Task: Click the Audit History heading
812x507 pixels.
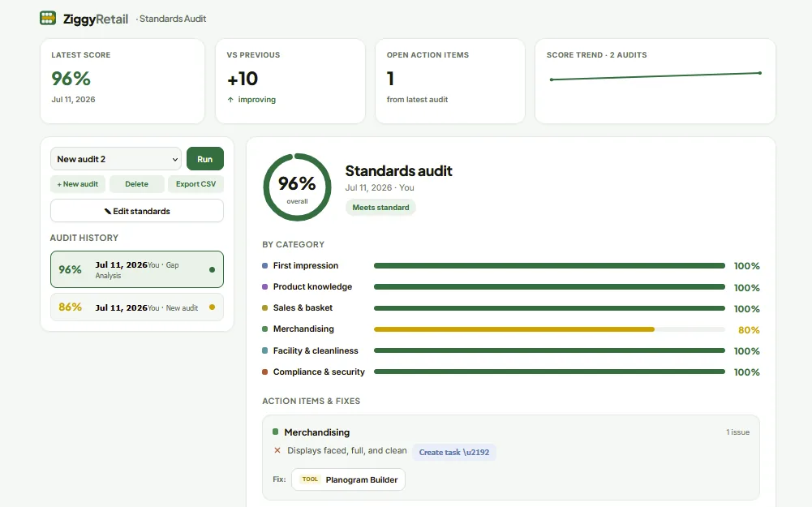Action: click(84, 238)
